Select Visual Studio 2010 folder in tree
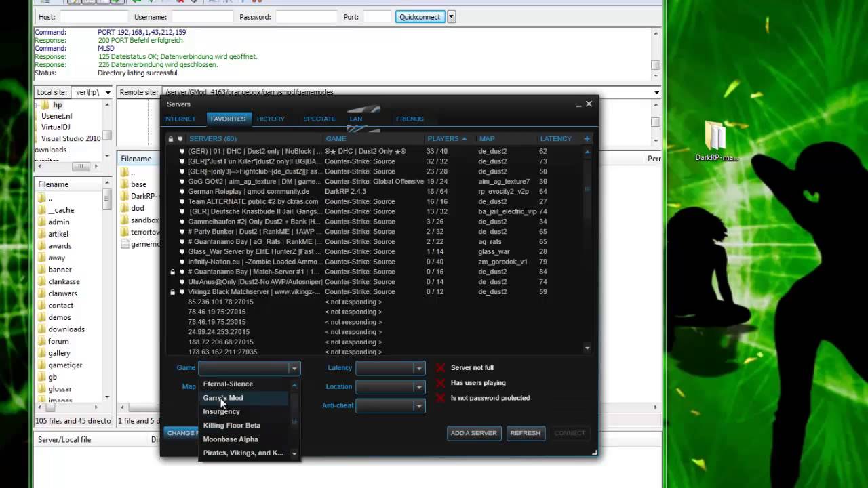The width and height of the screenshot is (868, 488). click(71, 138)
